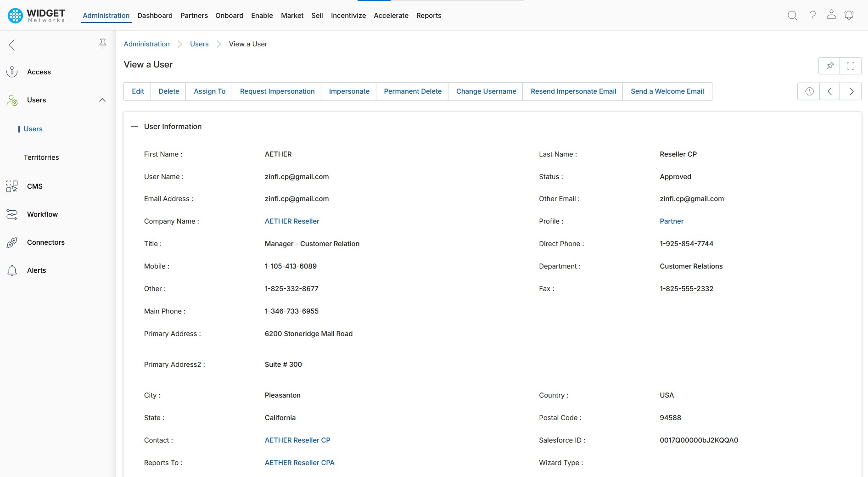Open the Alerts sidebar section

pyautogui.click(x=37, y=270)
